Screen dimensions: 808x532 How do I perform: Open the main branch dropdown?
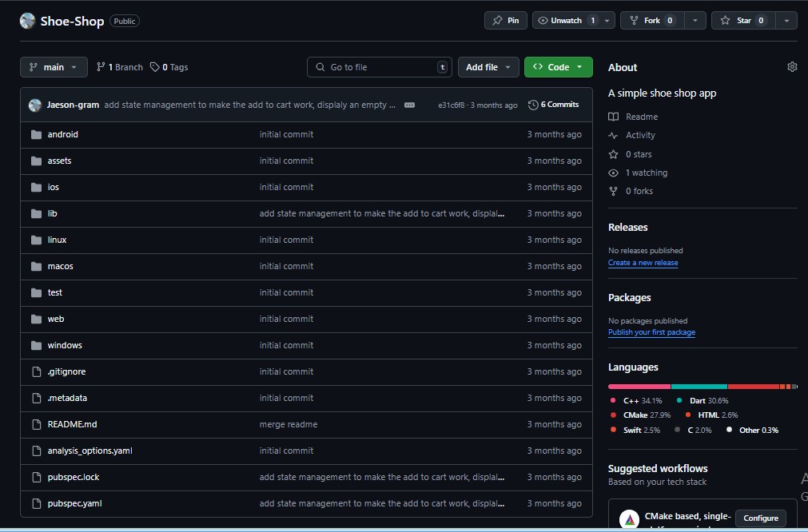(x=54, y=67)
